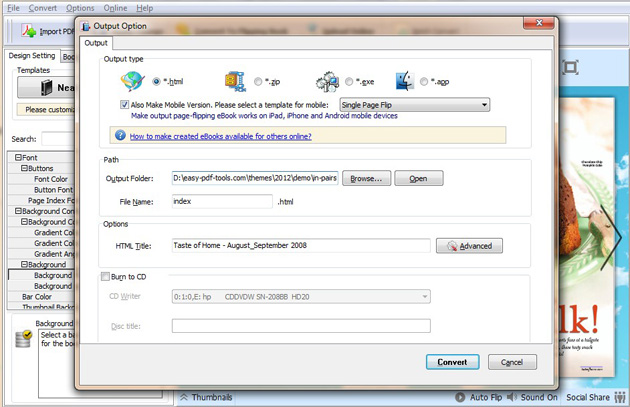Click the zip archive icon

click(x=235, y=82)
